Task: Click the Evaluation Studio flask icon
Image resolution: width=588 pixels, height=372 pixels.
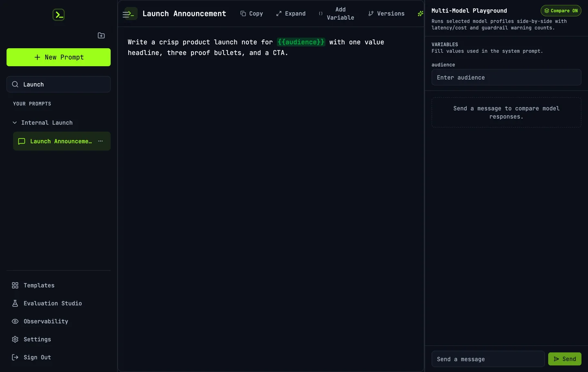Action: point(15,303)
